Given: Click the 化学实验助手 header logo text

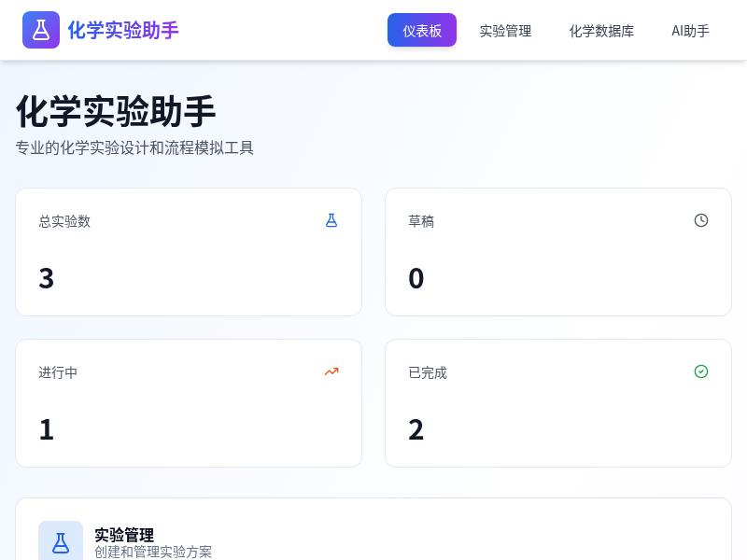Looking at the screenshot, I should 123,30.
